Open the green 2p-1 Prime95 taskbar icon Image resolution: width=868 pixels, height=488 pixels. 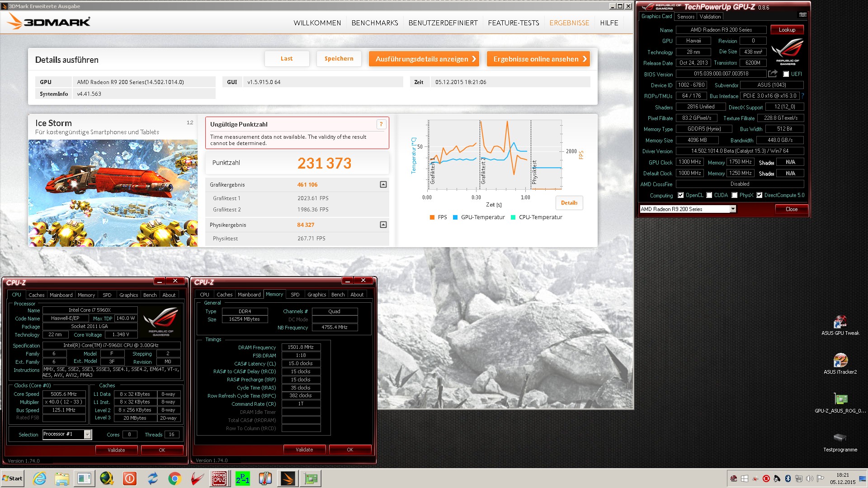click(242, 479)
